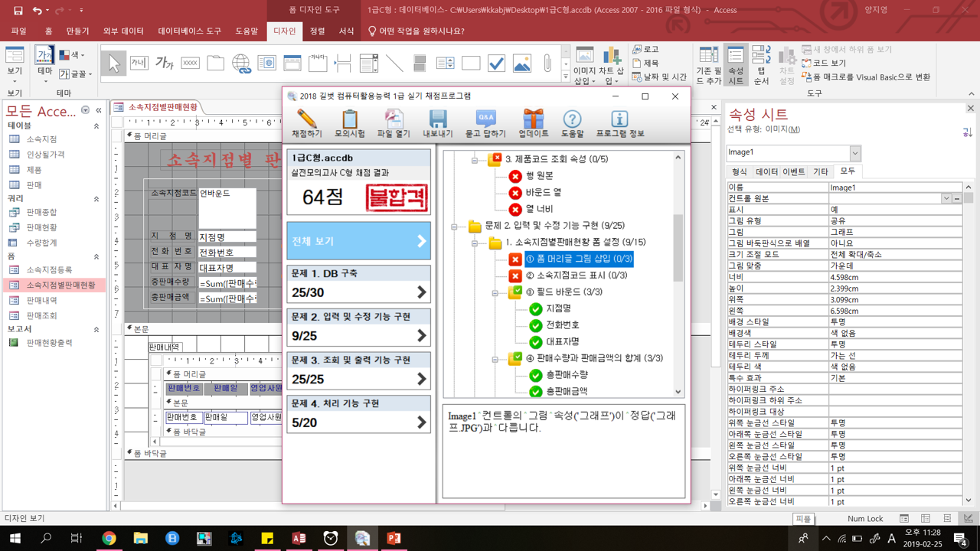Image resolution: width=980 pixels, height=551 pixels.
Task: Click the 업데이트 gift box icon
Action: point(533,121)
